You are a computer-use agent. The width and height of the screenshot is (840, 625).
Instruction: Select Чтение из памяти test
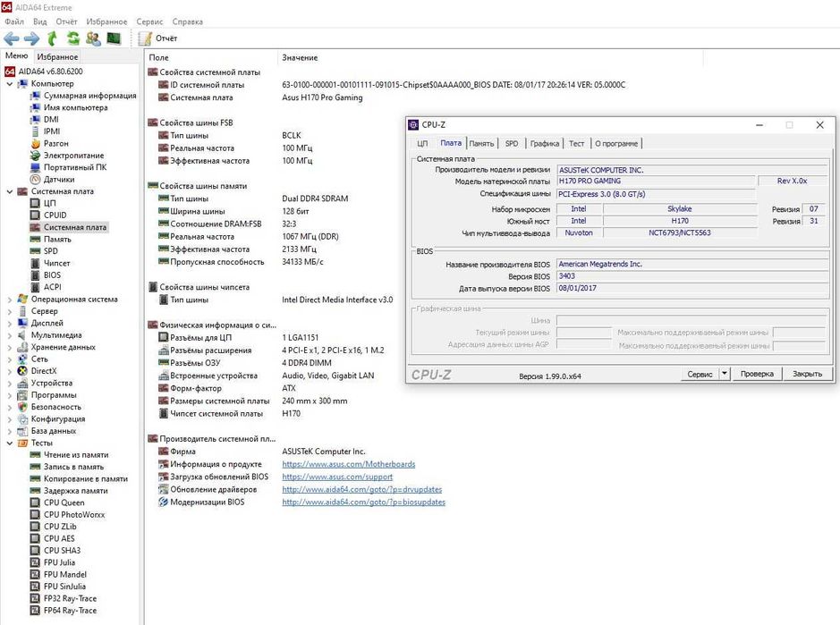pos(76,455)
